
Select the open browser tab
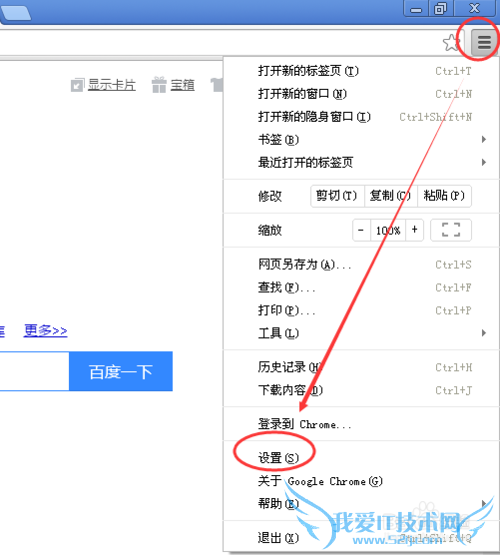[x=16, y=13]
